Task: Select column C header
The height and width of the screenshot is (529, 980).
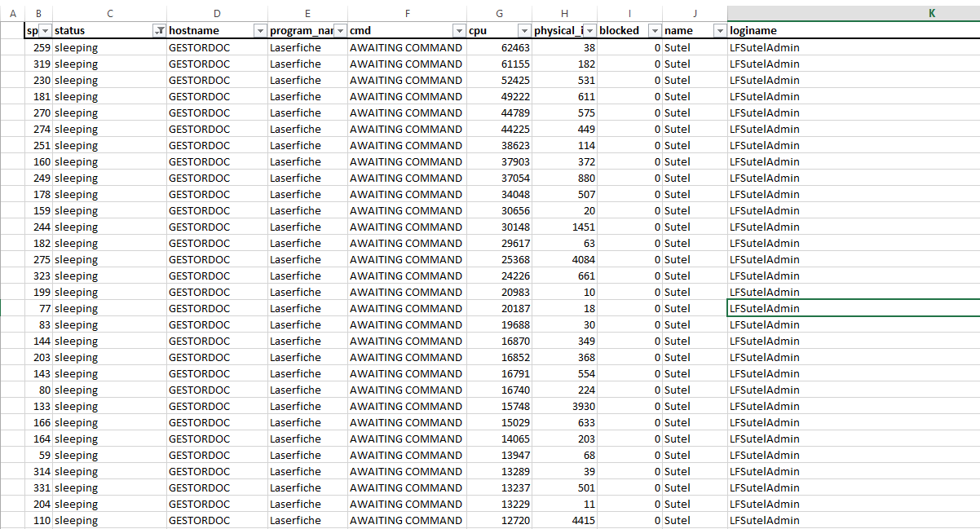Action: 109,14
